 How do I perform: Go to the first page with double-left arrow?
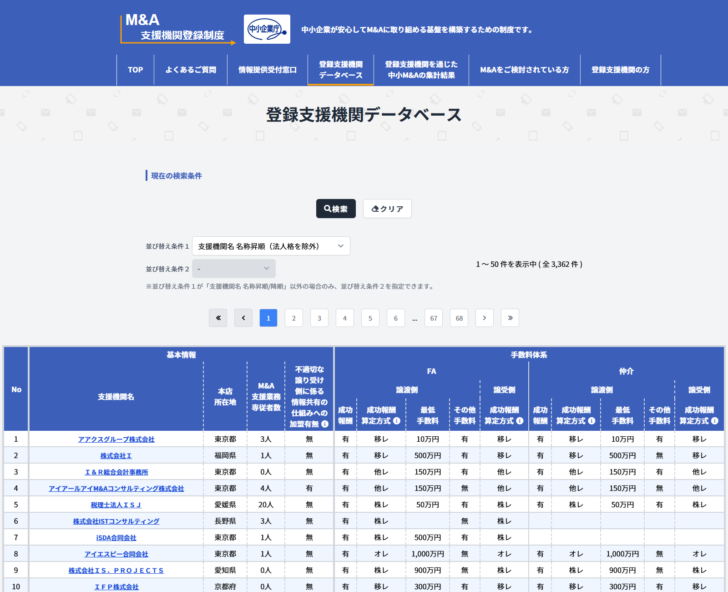coord(218,318)
